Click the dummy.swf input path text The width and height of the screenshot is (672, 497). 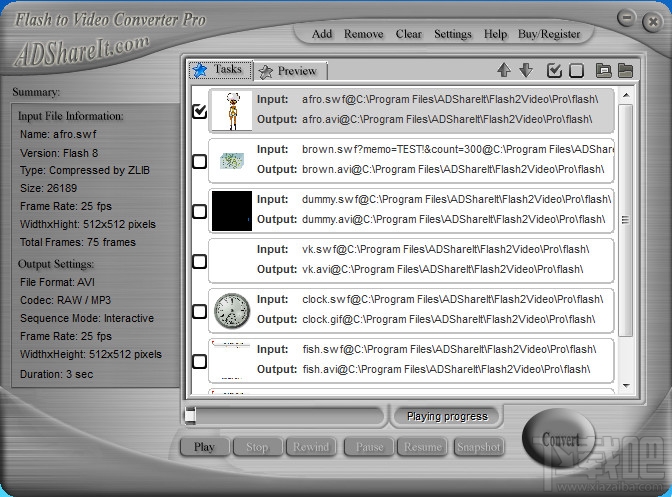tap(456, 199)
